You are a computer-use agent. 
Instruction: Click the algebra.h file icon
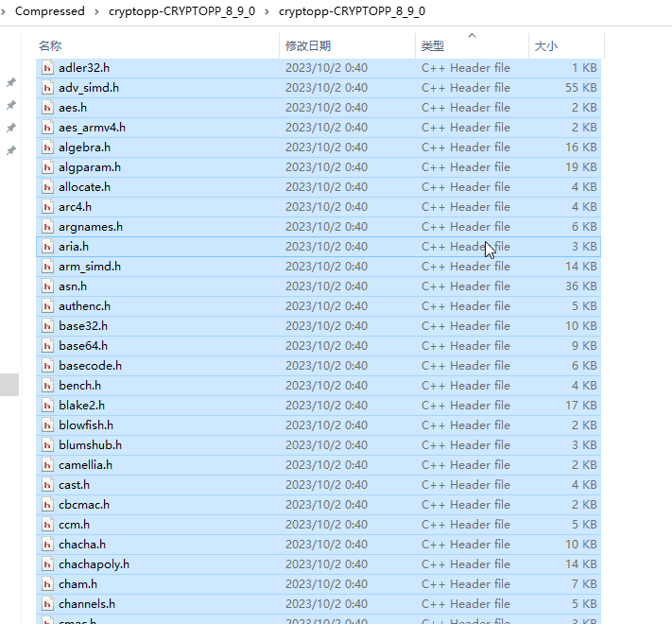pos(47,147)
